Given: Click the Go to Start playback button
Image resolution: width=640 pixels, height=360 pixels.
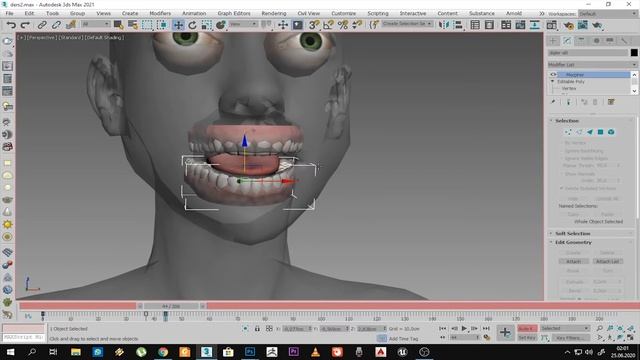Looking at the screenshot, I should [443, 328].
